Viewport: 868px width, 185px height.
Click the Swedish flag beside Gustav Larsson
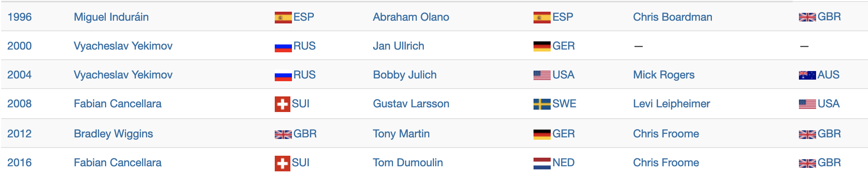pyautogui.click(x=542, y=104)
